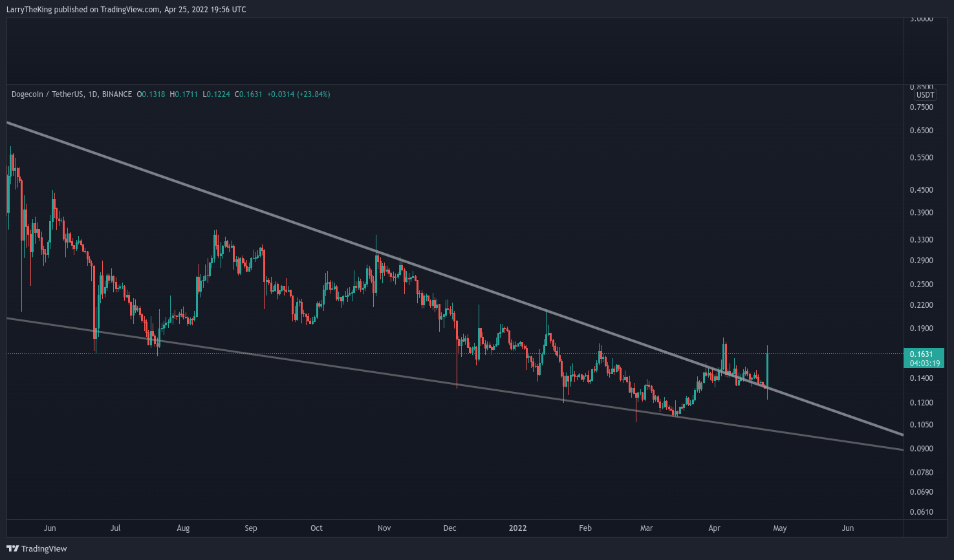Click the Feb label on time axis
Viewport: 954px width, 560px height.
tap(585, 528)
